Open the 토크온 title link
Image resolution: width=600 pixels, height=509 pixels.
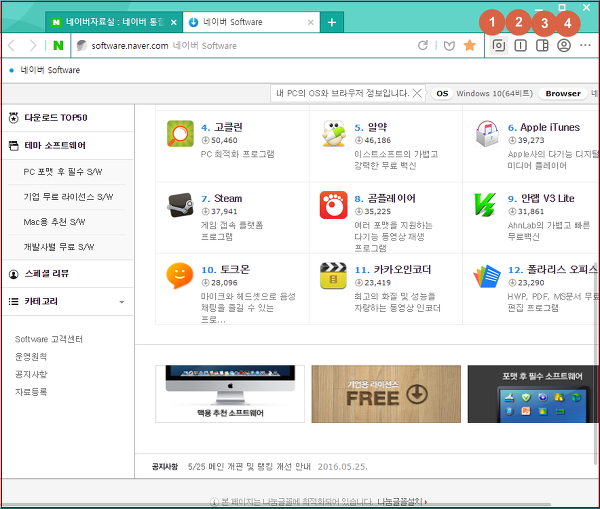click(235, 270)
